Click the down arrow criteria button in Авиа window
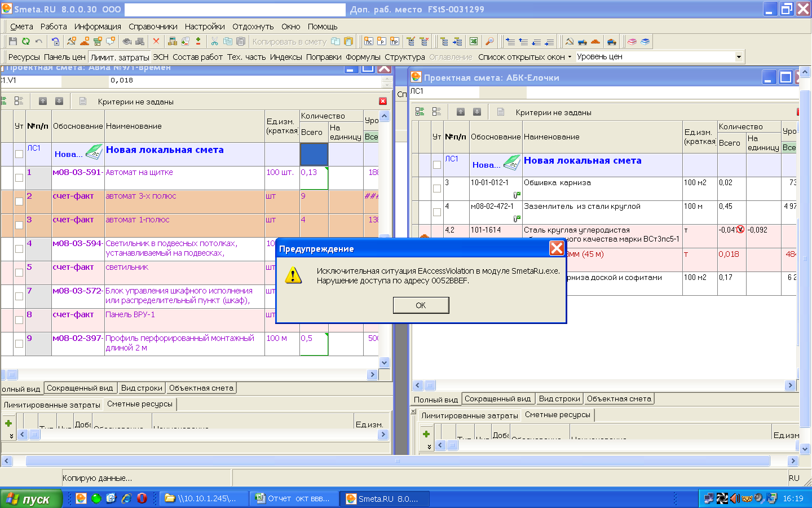 coord(59,101)
